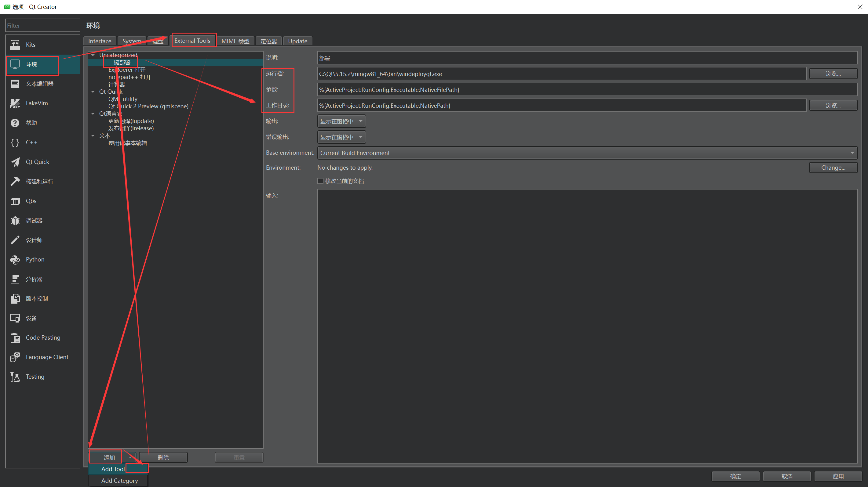Open the Qt Quick paper-plane icon

point(15,162)
